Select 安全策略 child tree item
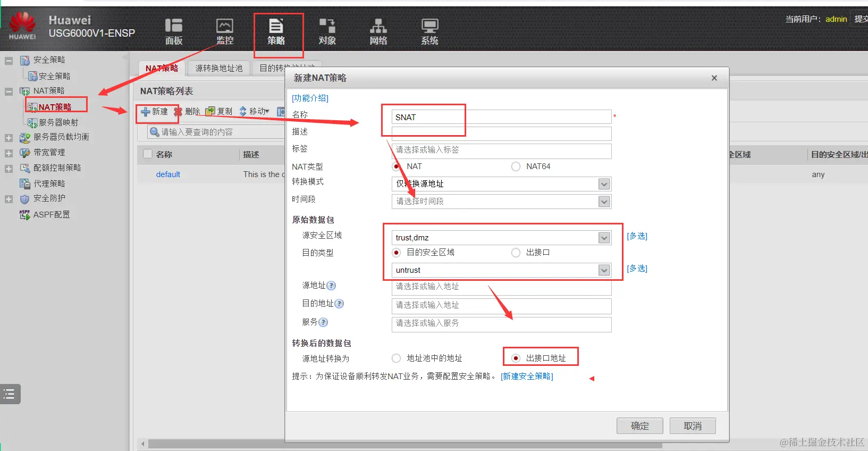868x451 pixels. click(54, 76)
